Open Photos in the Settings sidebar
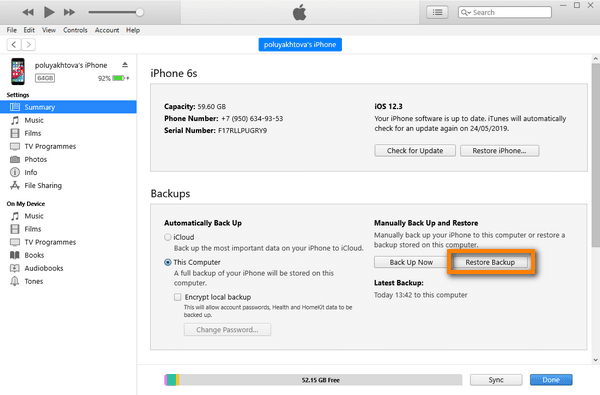600x395 pixels. pos(36,159)
